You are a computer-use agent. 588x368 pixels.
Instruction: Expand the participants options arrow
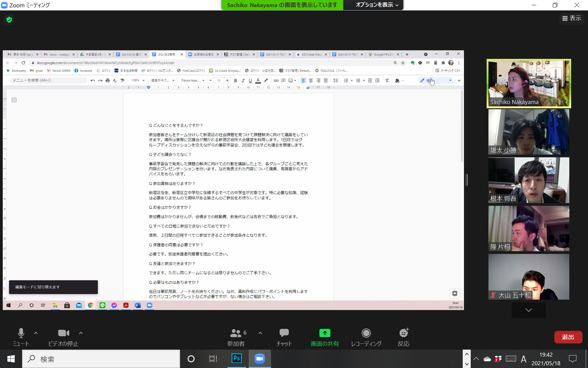pos(260,333)
